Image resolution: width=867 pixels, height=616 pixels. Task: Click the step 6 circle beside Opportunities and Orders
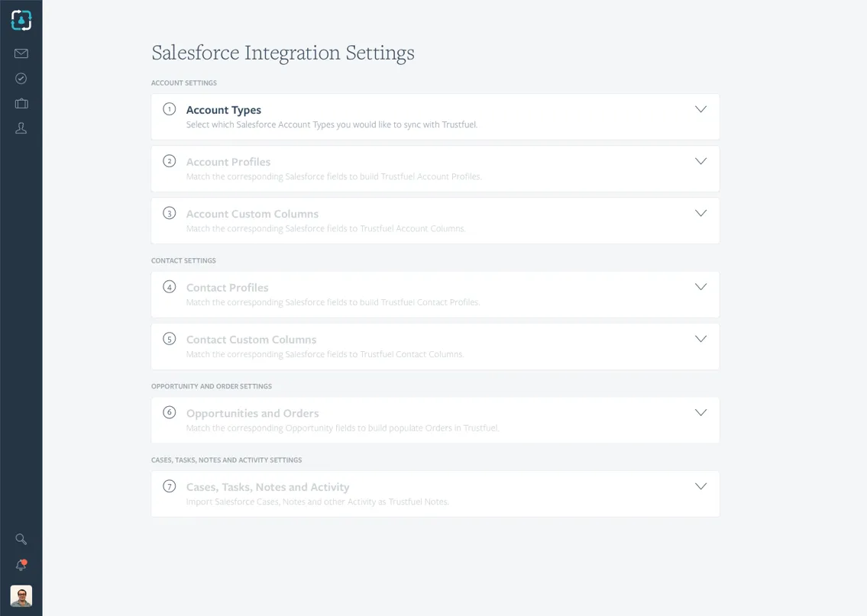tap(169, 411)
